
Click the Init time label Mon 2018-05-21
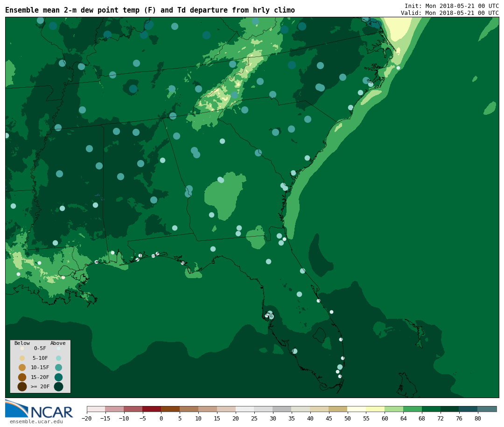tap(452, 6)
